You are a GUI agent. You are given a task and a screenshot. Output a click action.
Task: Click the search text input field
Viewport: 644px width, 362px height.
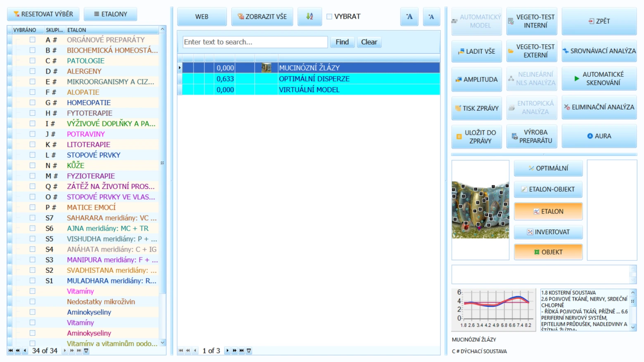pos(255,42)
